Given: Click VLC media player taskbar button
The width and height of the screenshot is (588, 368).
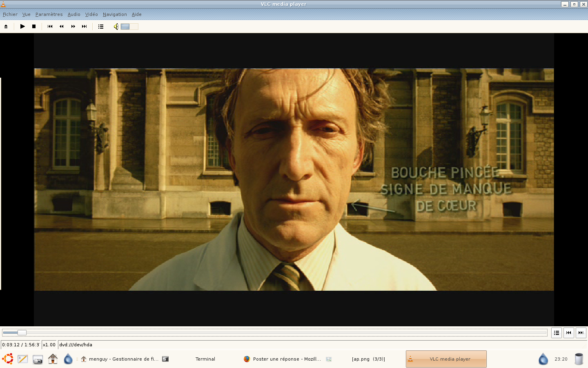Looking at the screenshot, I should click(x=446, y=359).
